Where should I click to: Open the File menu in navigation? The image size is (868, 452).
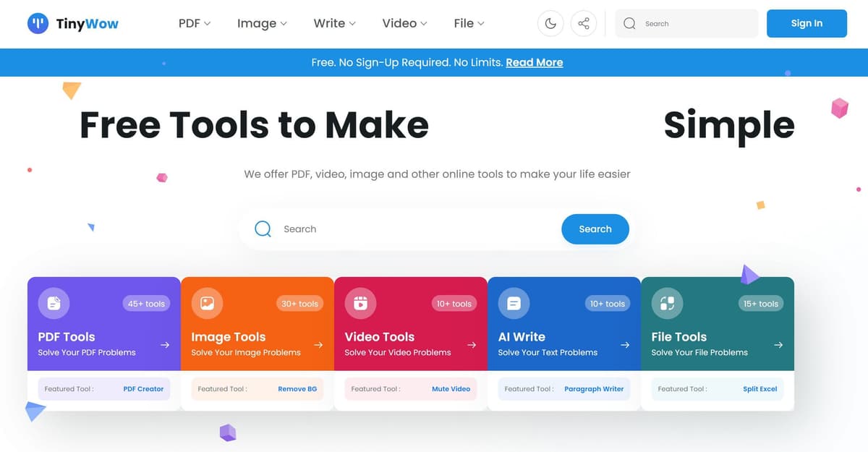[469, 23]
